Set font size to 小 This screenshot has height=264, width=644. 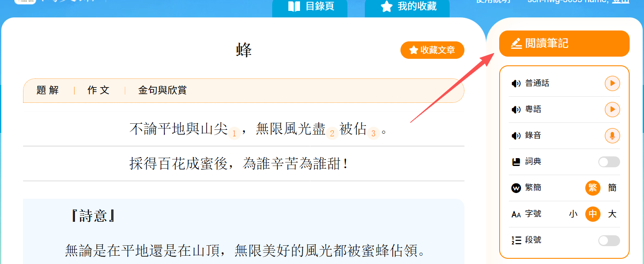tap(573, 214)
